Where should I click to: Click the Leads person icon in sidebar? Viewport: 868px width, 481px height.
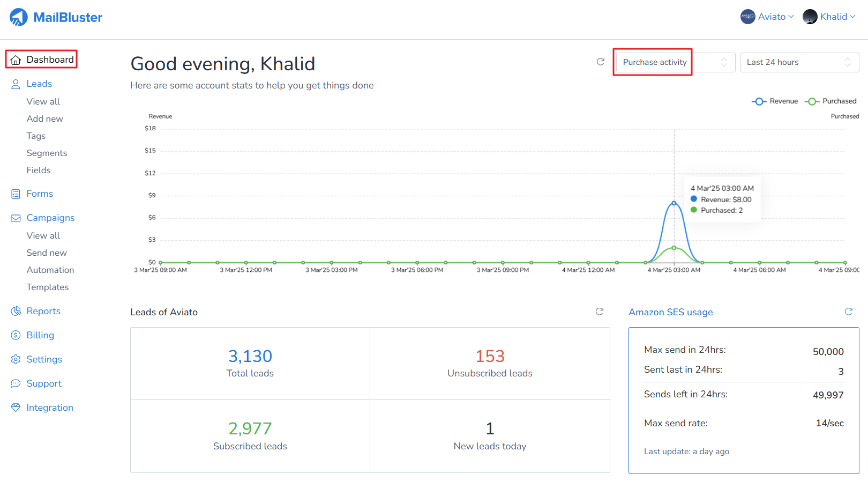pos(16,84)
